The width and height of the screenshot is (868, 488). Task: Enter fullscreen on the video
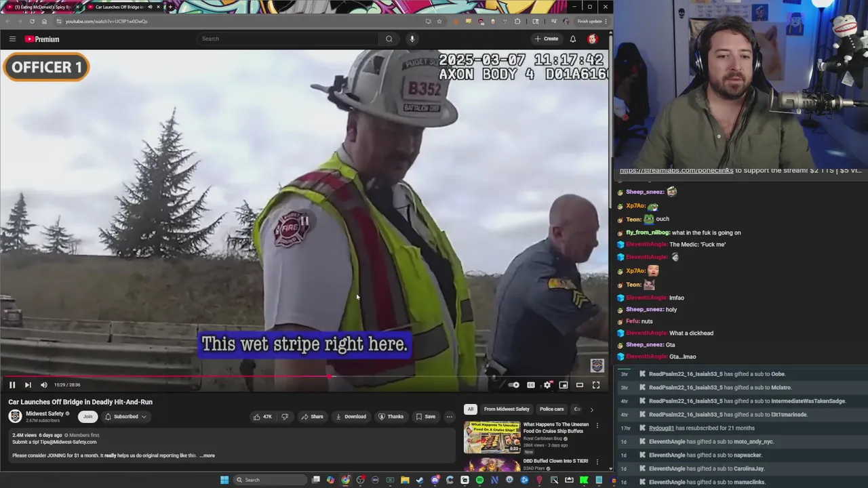tap(596, 385)
